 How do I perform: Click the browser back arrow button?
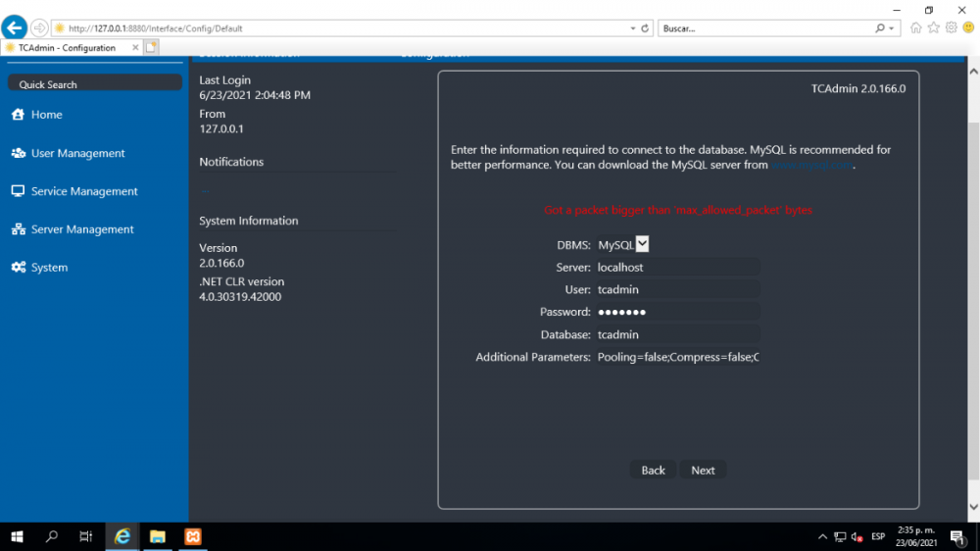pos(15,27)
